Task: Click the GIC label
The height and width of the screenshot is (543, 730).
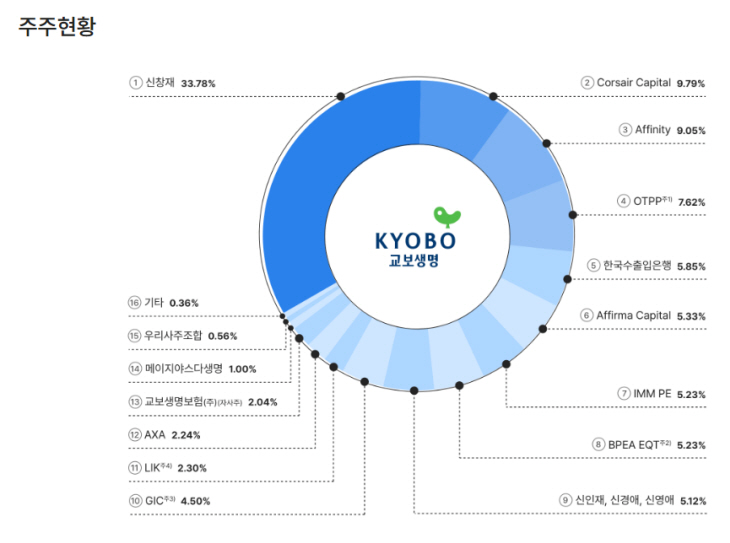Action: click(x=160, y=501)
